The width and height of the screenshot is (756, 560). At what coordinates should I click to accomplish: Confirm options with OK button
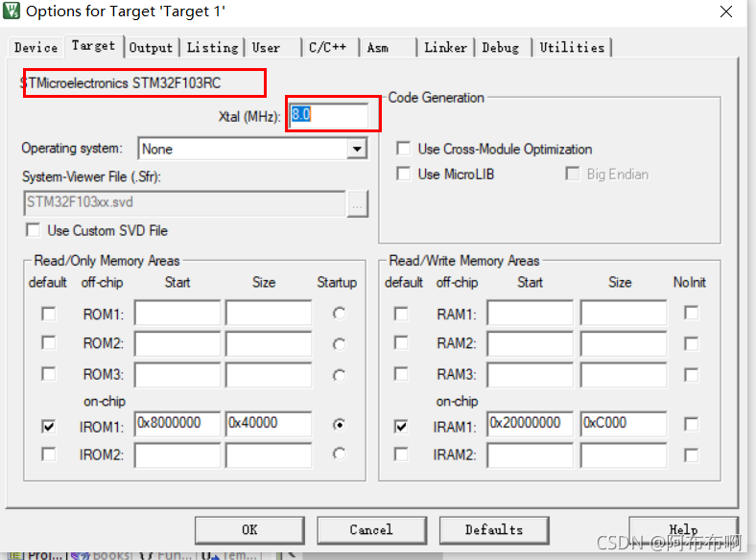pos(249,530)
